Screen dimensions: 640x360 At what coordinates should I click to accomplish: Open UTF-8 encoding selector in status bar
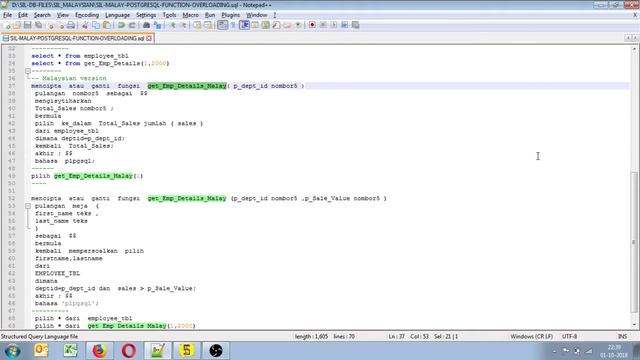[569, 336]
